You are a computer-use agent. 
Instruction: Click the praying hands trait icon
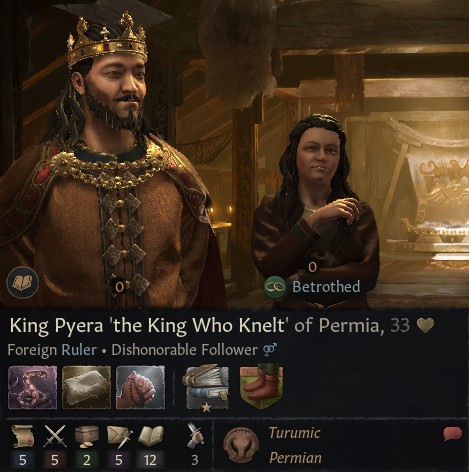pos(140,387)
